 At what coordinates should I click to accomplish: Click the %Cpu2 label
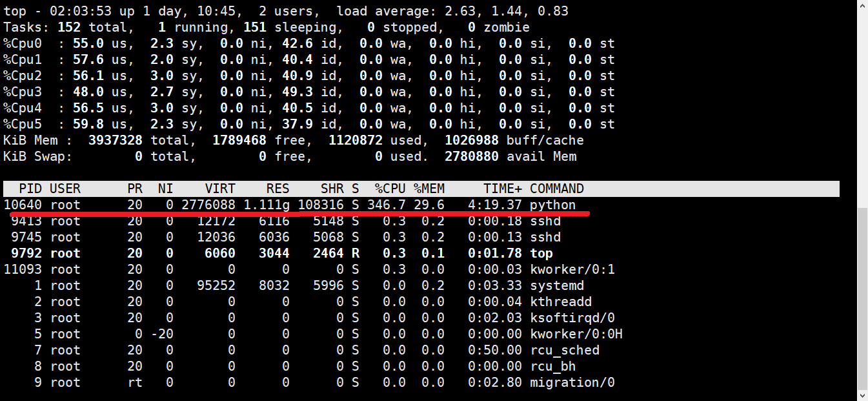point(23,76)
